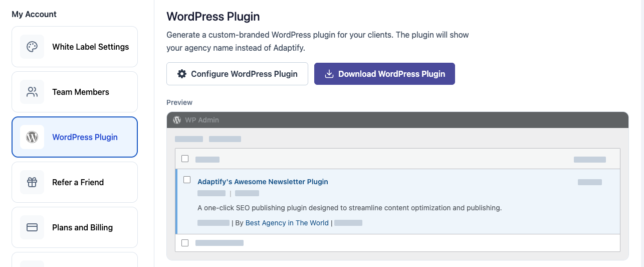Viewport: 644px width, 267px height.
Task: Click the WP Admin label in preview bar
Action: [x=202, y=120]
